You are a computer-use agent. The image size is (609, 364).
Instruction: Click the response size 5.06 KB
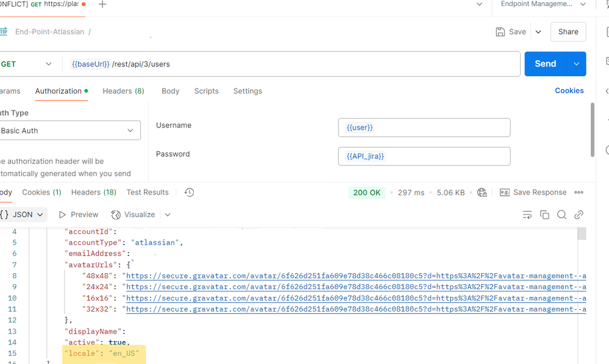[451, 193]
